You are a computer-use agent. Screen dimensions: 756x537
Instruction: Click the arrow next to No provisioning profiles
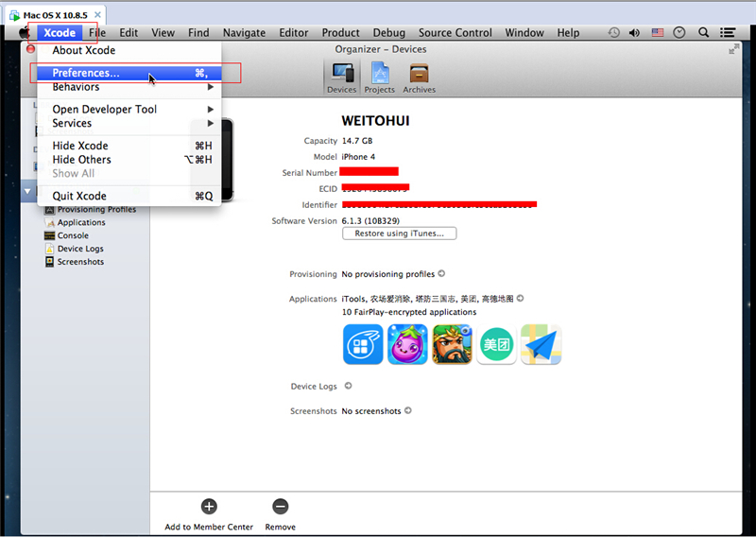pos(441,273)
